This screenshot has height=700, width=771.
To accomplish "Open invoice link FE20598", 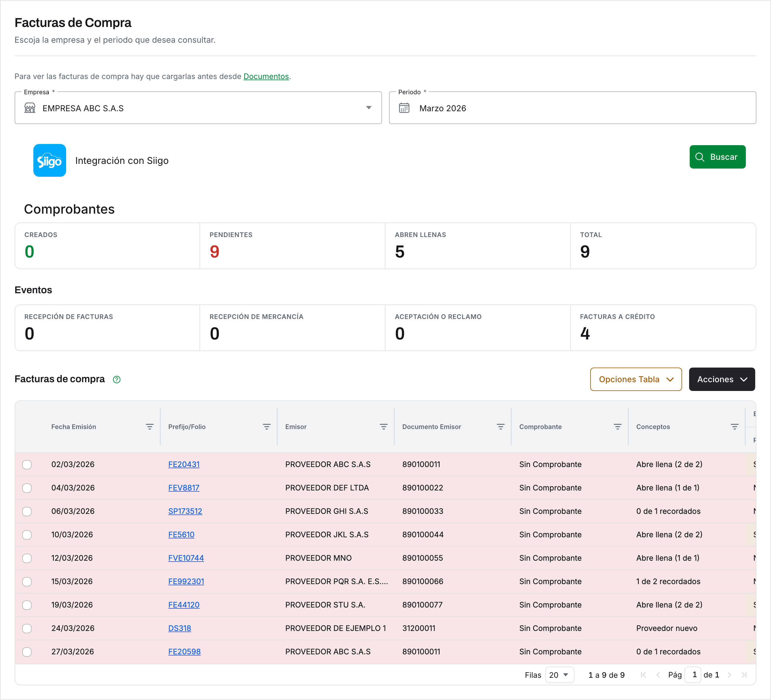I will (184, 651).
